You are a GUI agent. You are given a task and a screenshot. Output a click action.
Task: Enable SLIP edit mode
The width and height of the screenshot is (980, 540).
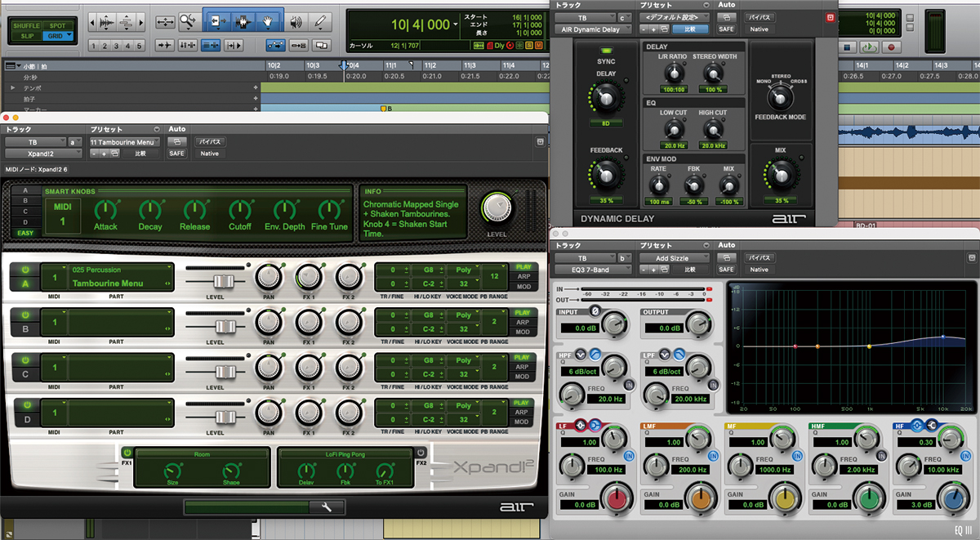[26, 36]
